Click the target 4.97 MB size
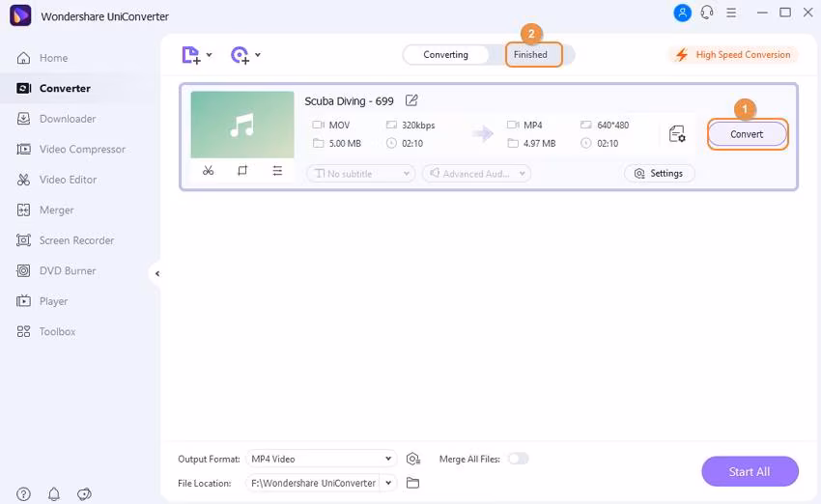 point(539,144)
